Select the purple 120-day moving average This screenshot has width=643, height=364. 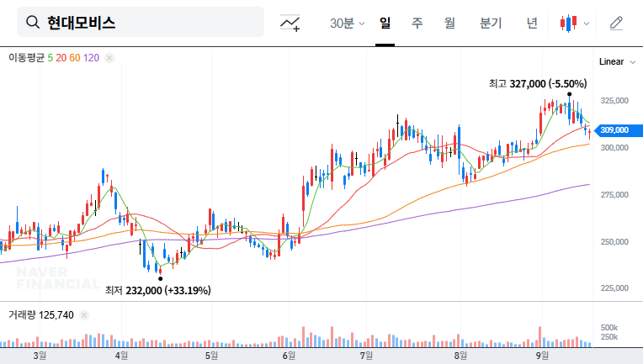click(x=91, y=58)
